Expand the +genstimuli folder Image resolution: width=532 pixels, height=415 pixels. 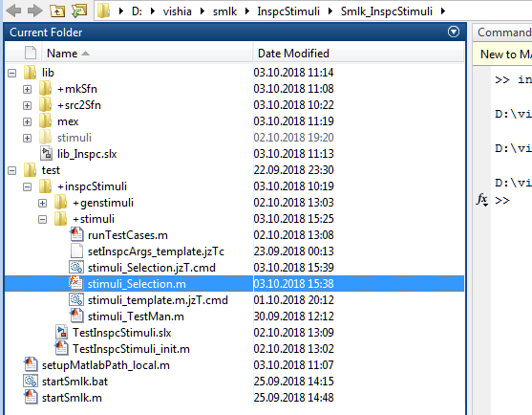click(42, 203)
